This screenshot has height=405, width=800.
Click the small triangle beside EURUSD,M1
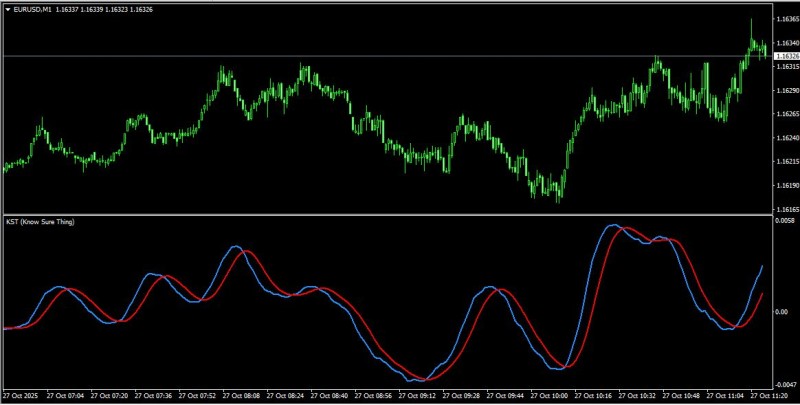click(x=7, y=10)
